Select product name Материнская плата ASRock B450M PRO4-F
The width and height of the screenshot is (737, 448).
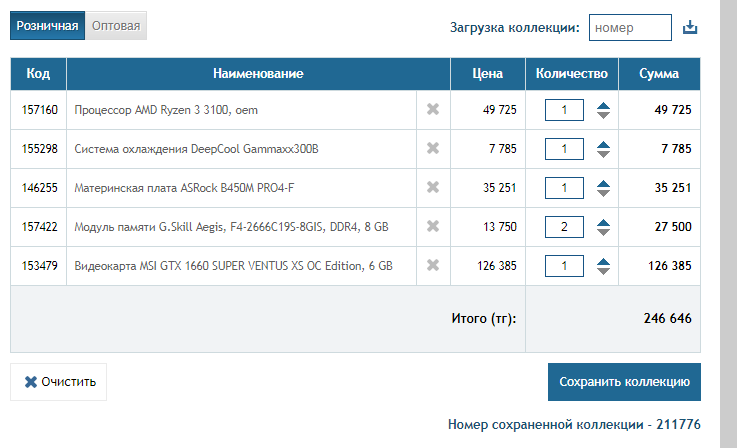tap(184, 188)
